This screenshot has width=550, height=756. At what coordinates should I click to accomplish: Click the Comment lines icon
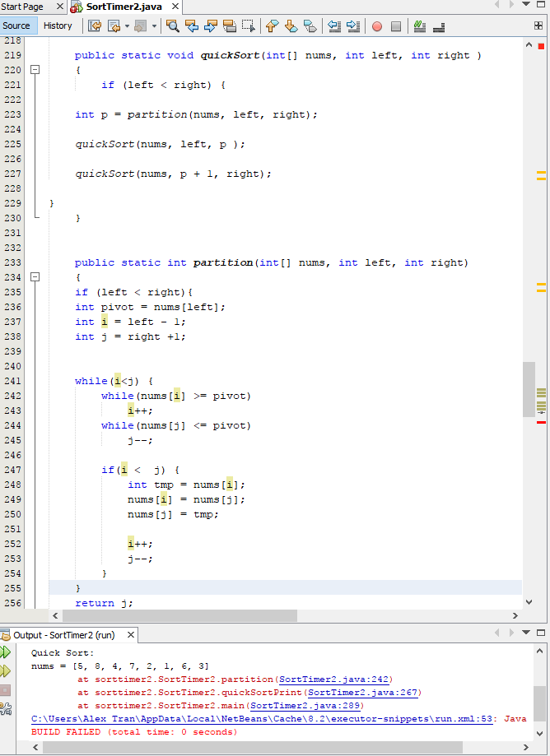[x=420, y=26]
